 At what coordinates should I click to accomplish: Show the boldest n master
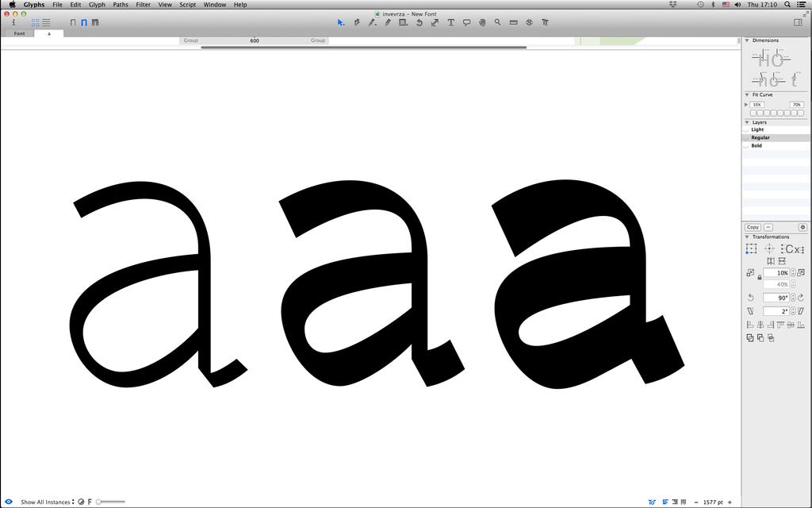coord(95,22)
